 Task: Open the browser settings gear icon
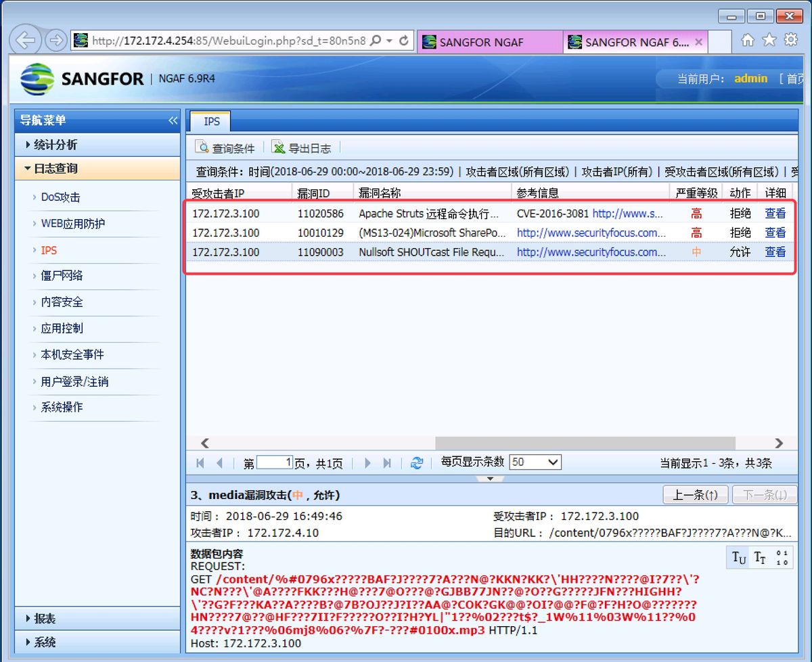pos(790,41)
